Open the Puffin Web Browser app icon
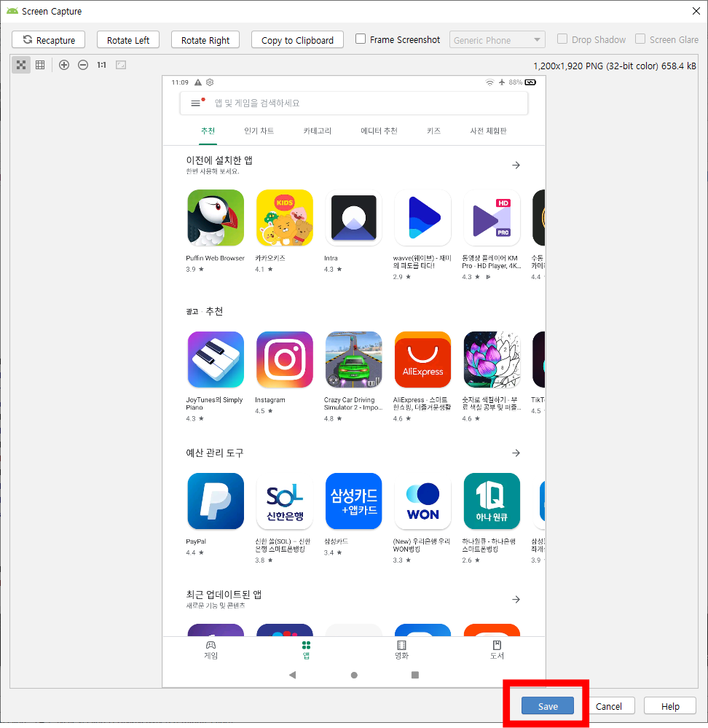Screen dimensions: 708x728 [x=216, y=218]
